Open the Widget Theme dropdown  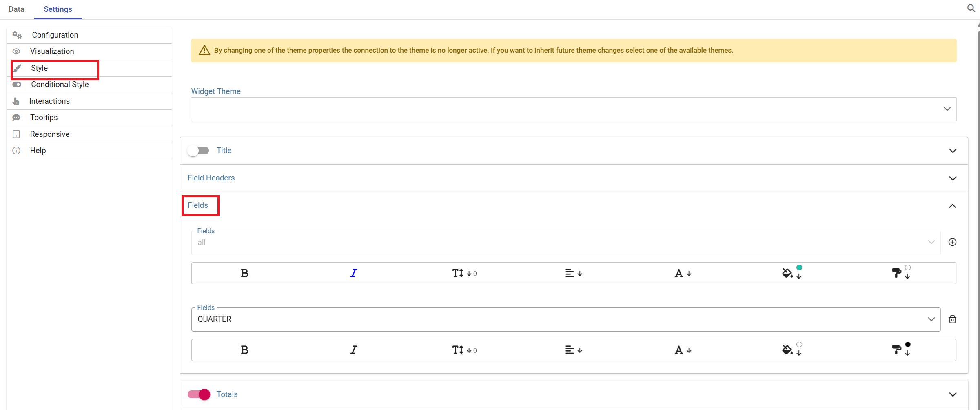pos(574,109)
